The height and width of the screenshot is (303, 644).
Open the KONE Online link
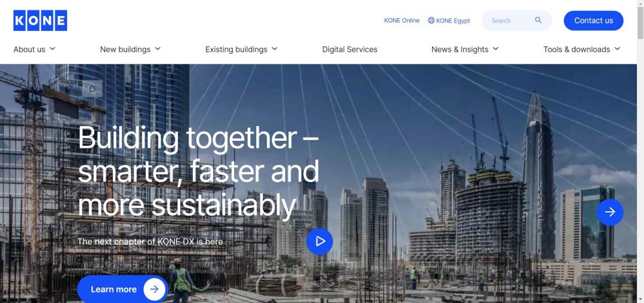401,21
